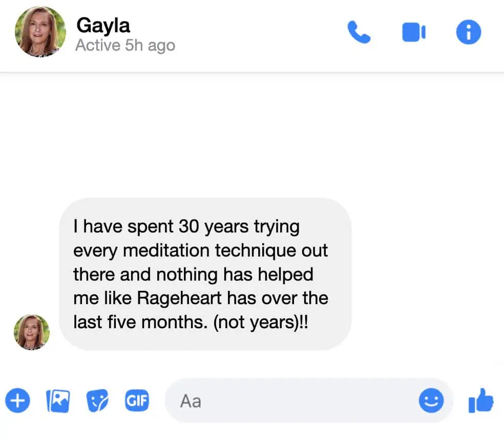Image resolution: width=504 pixels, height=446 pixels.
Task: Open Gayla's profile picture in header
Action: click(x=40, y=32)
